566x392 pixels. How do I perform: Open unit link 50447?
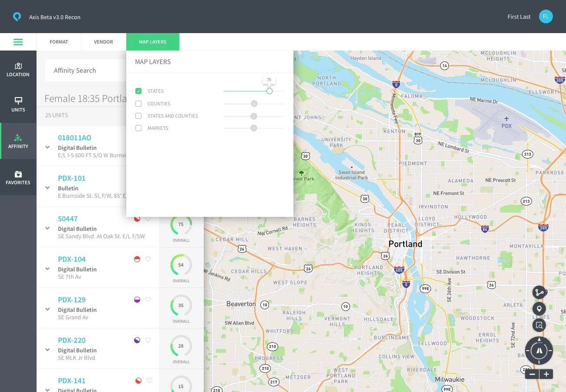(x=68, y=219)
